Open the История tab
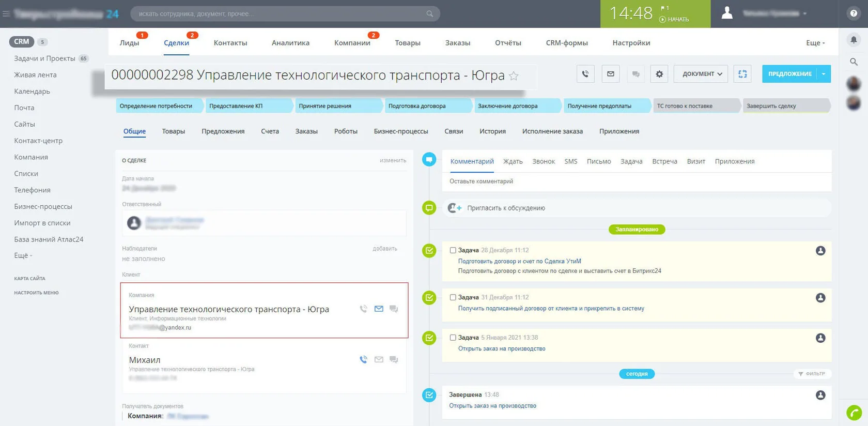Image resolution: width=868 pixels, height=426 pixels. click(492, 131)
